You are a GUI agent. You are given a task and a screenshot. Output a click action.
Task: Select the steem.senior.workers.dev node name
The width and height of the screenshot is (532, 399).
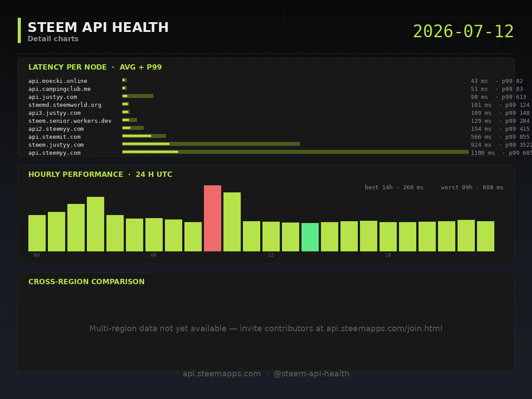coord(70,121)
